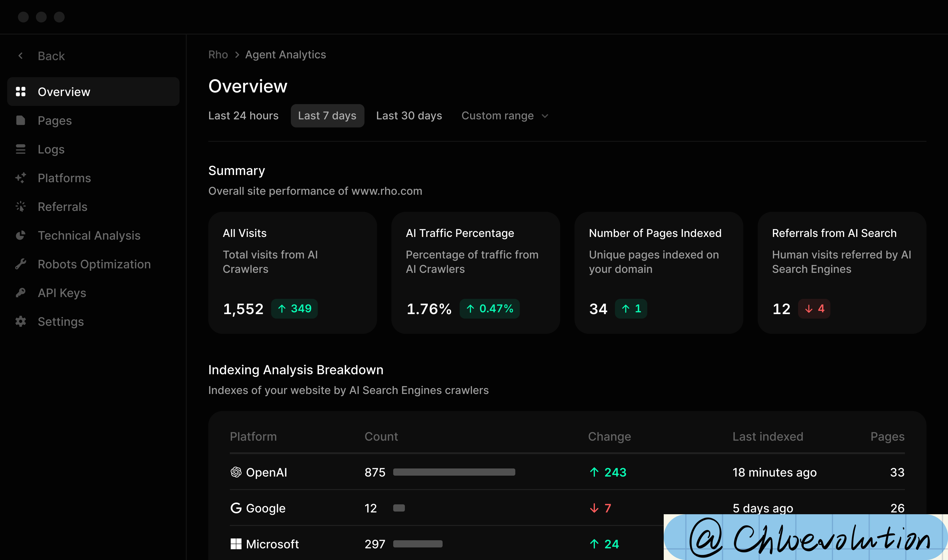Viewport: 948px width, 560px height.
Task: Click the Technical Analysis pie chart icon
Action: click(x=20, y=235)
